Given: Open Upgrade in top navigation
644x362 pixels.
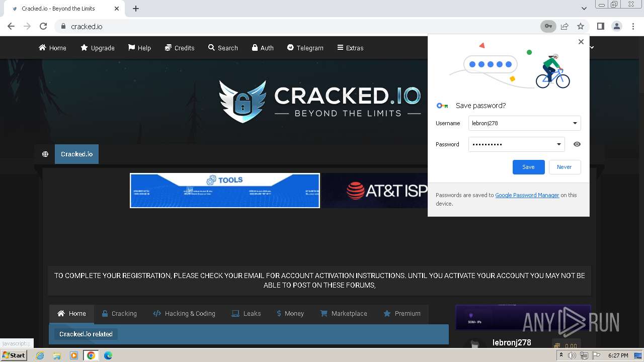Looking at the screenshot, I should pyautogui.click(x=98, y=48).
